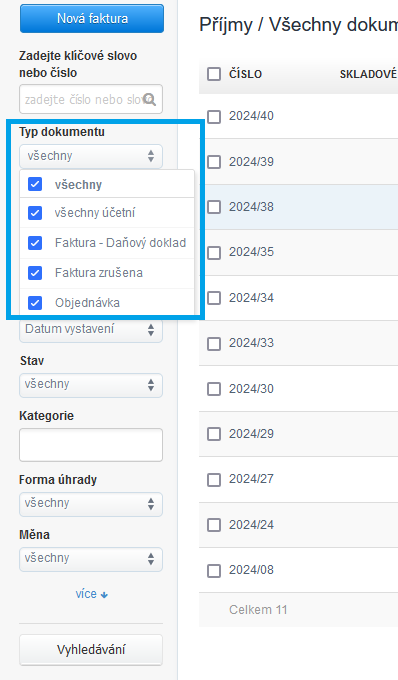The image size is (398, 680).
Task: Click the 'Celkem 11' total text
Action: tap(258, 609)
